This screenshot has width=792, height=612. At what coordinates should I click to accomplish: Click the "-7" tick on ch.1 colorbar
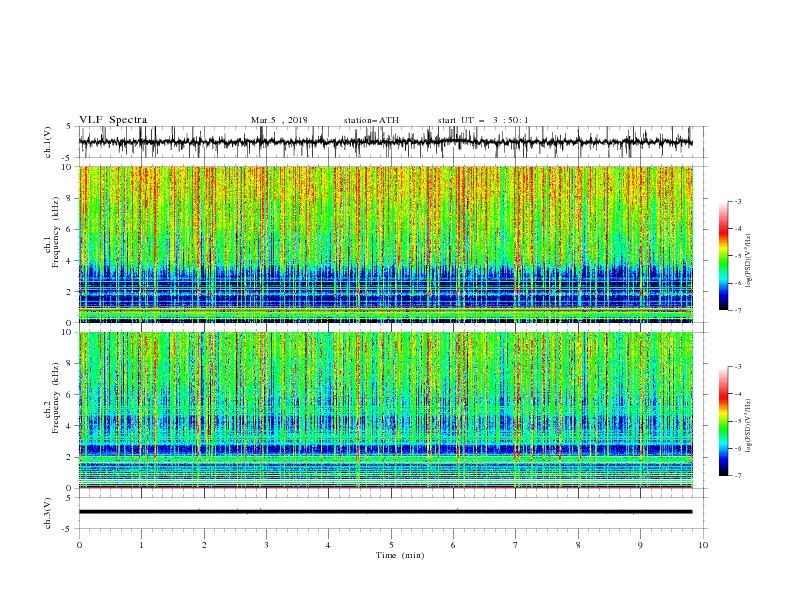coord(737,310)
